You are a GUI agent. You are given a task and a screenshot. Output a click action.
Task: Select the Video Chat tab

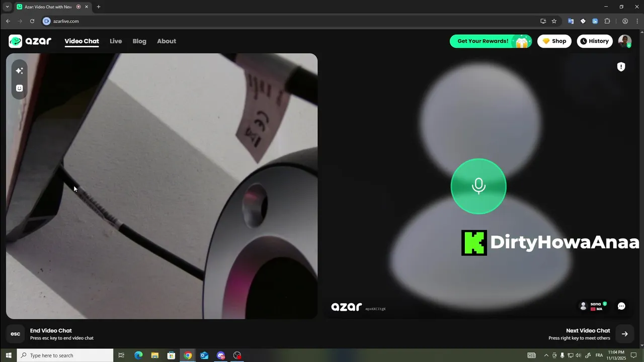pyautogui.click(x=82, y=41)
